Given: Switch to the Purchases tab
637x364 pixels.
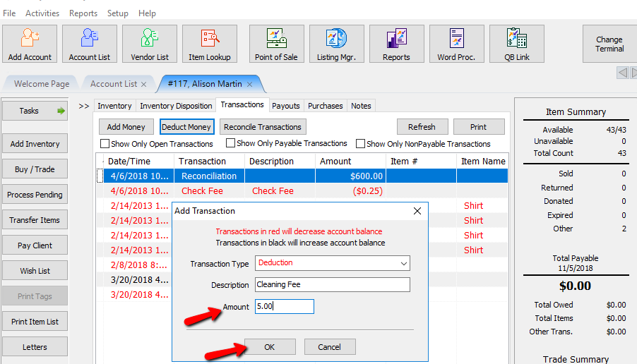Looking at the screenshot, I should [x=326, y=106].
